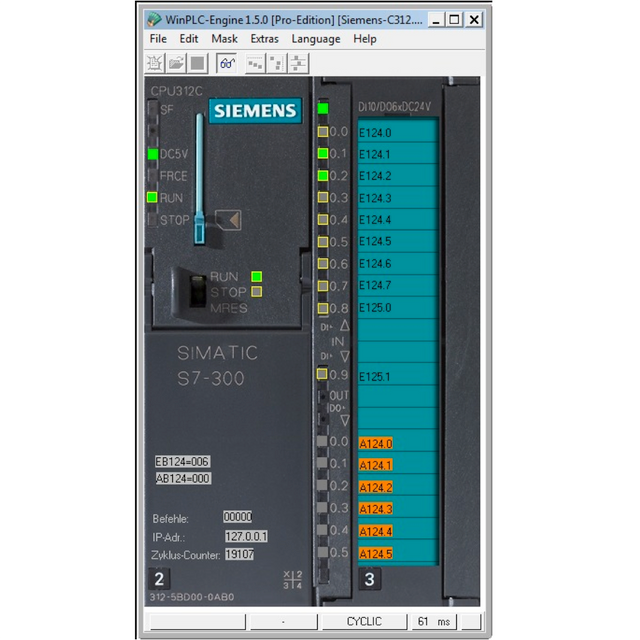Toggle input 0.5 on

point(323,242)
